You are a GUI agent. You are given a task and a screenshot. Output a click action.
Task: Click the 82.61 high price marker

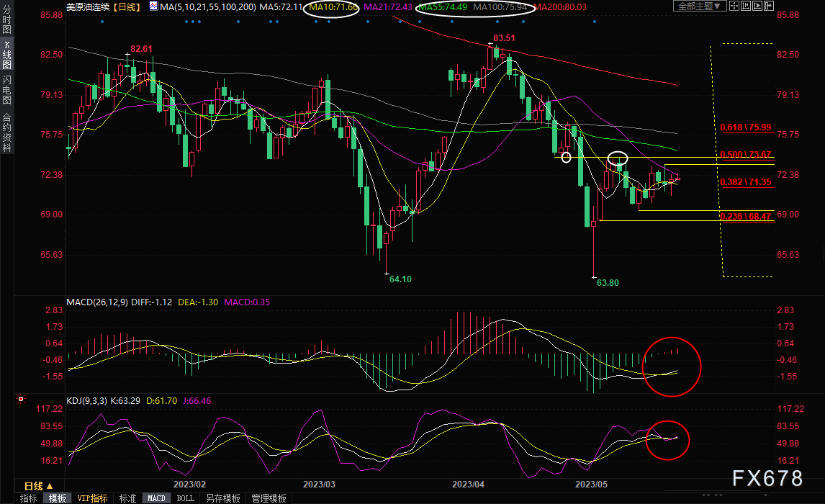coord(141,49)
